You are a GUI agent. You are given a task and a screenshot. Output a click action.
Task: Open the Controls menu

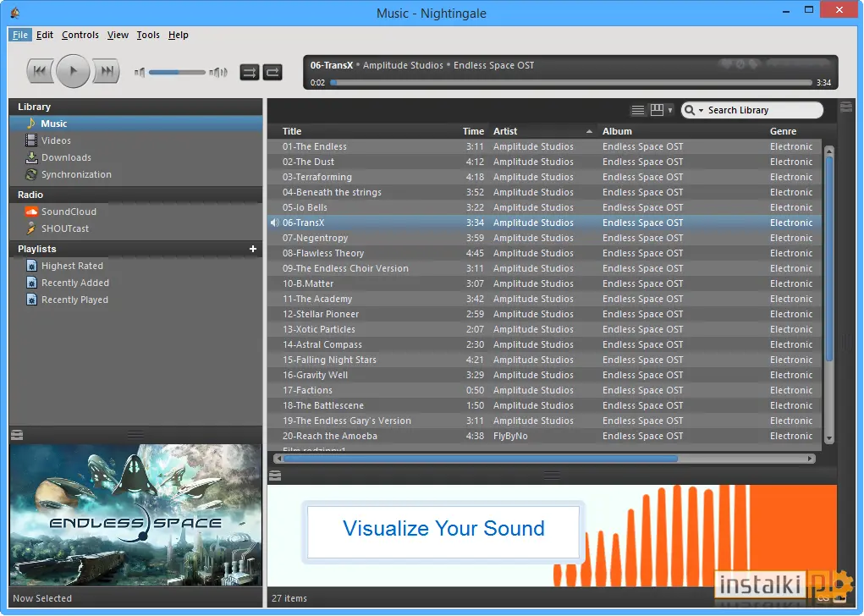coord(80,35)
